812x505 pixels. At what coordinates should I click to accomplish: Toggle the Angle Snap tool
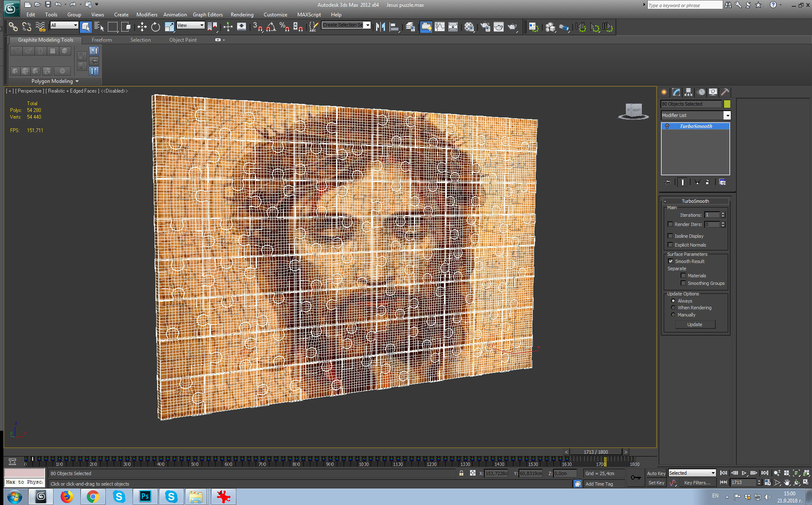point(271,27)
